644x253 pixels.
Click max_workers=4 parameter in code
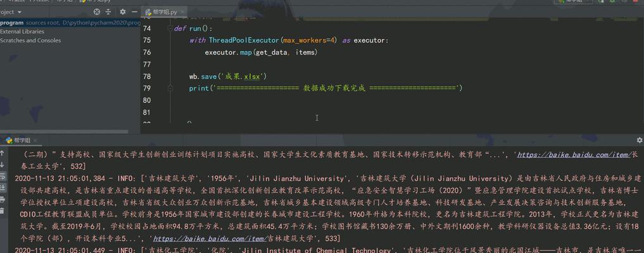[310, 40]
